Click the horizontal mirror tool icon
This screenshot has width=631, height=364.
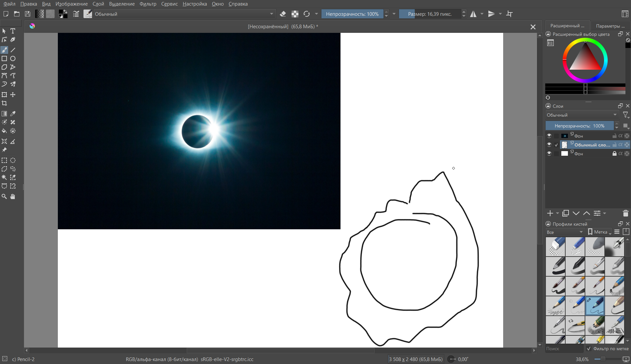[473, 14]
